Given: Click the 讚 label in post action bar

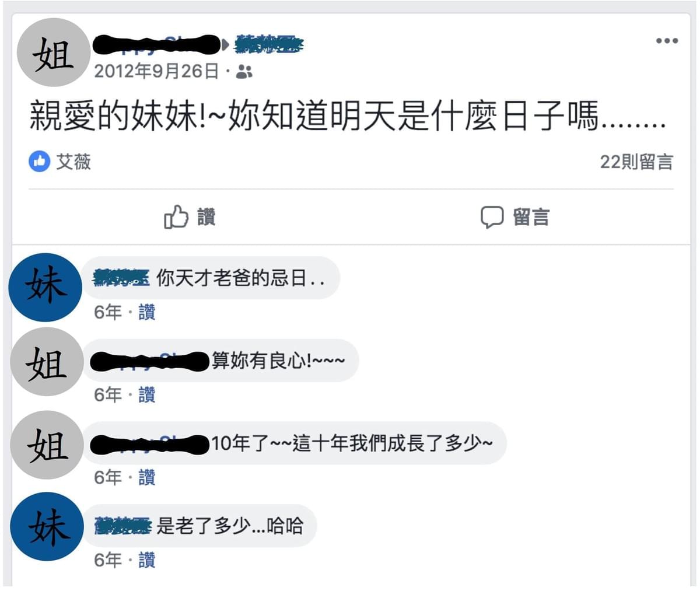Looking at the screenshot, I should [x=206, y=217].
